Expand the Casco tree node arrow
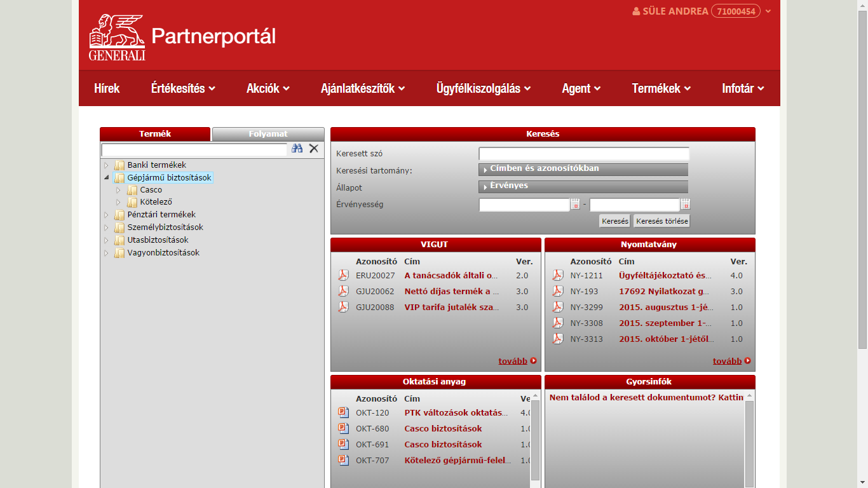Image resolution: width=868 pixels, height=488 pixels. click(x=118, y=190)
